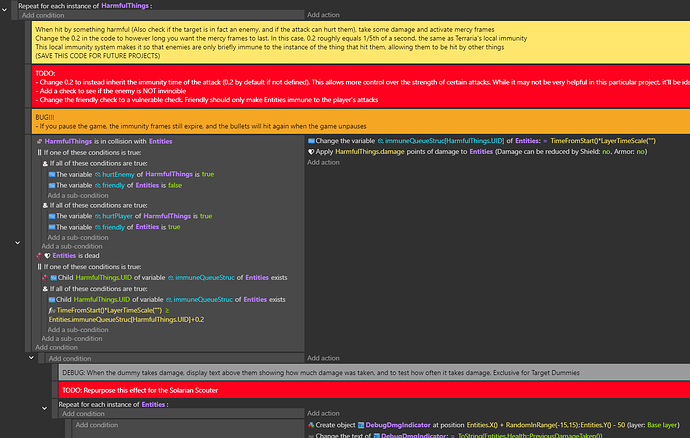Click the variable icon on the hurtPlayer condition
Image resolution: width=690 pixels, height=438 pixels.
[x=52, y=216]
